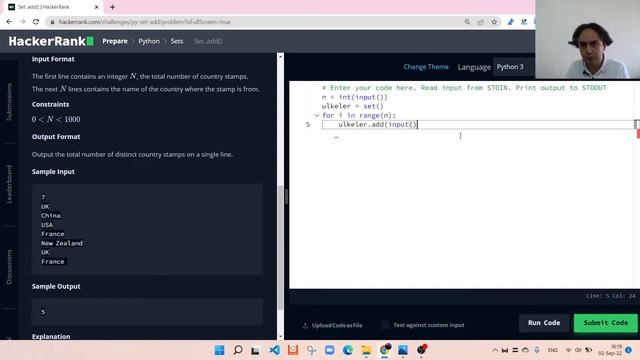Open Task View on the taskbar

[256, 350]
